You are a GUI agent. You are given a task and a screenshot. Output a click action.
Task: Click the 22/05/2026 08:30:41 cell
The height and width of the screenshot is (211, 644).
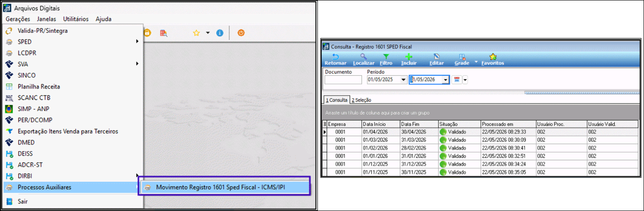coord(508,148)
